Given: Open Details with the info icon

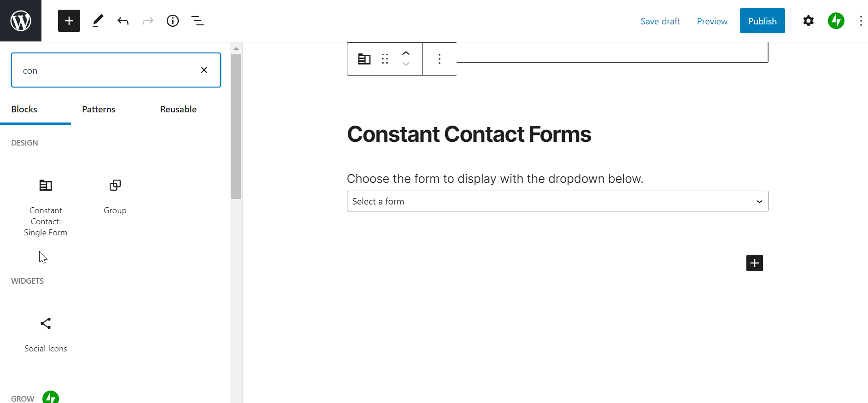Looking at the screenshot, I should point(172,21).
